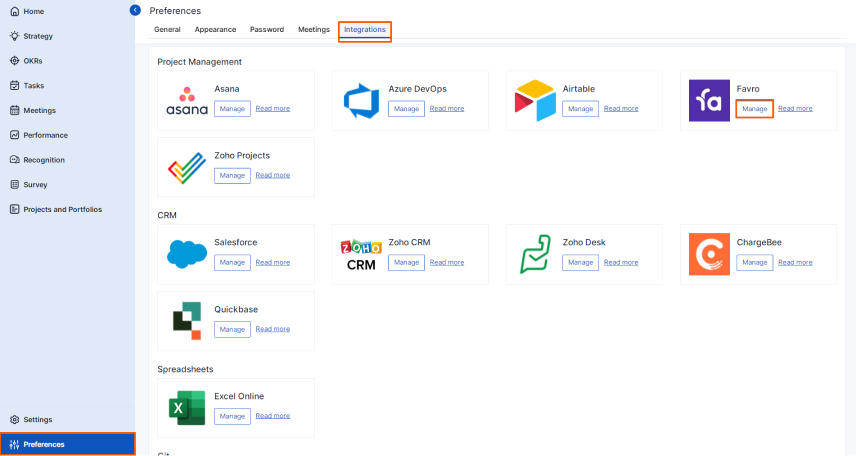Image resolution: width=856 pixels, height=456 pixels.
Task: Switch to the General tab
Action: pyautogui.click(x=167, y=29)
